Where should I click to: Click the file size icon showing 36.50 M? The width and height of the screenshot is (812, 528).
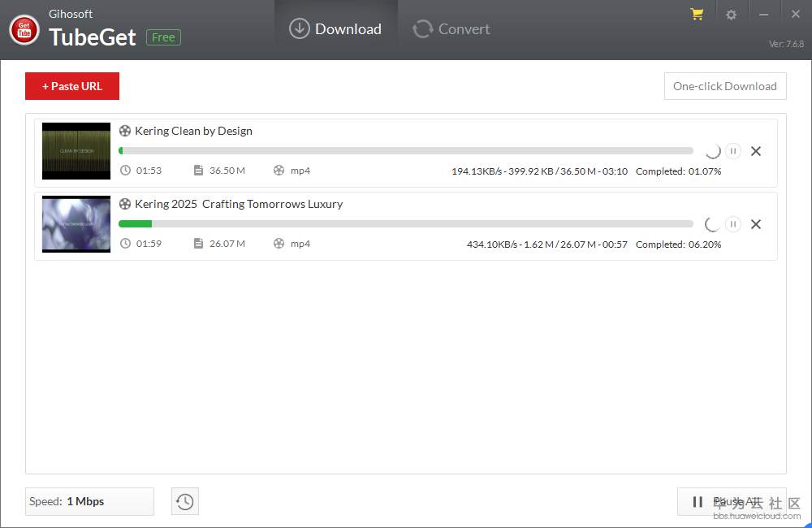197,171
